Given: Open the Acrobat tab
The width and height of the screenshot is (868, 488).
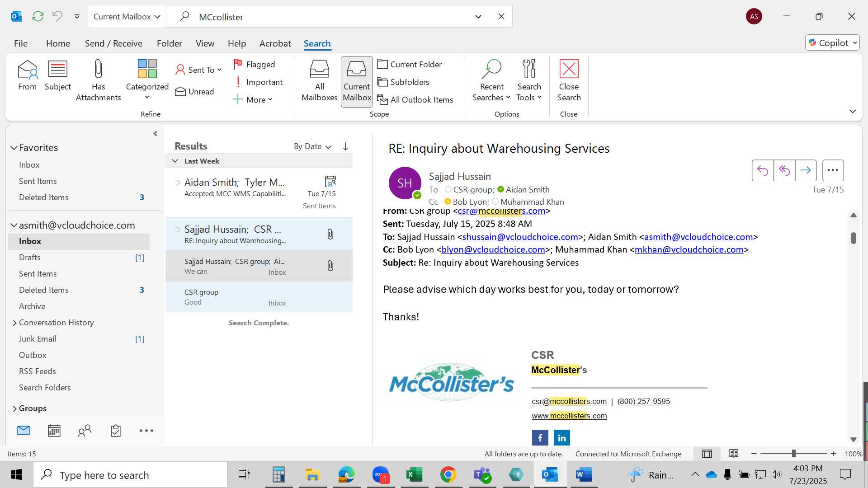Looking at the screenshot, I should point(275,43).
